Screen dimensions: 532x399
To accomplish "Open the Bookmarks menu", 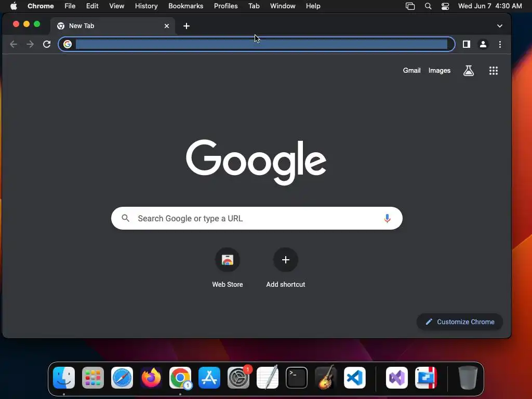I will pos(186,6).
